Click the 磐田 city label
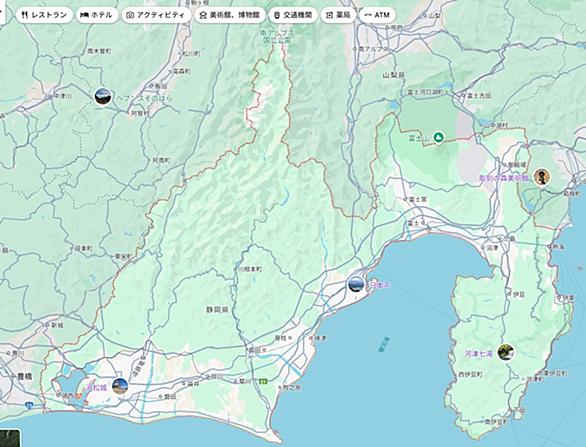Viewport: 586px width, 447px height. [x=170, y=396]
